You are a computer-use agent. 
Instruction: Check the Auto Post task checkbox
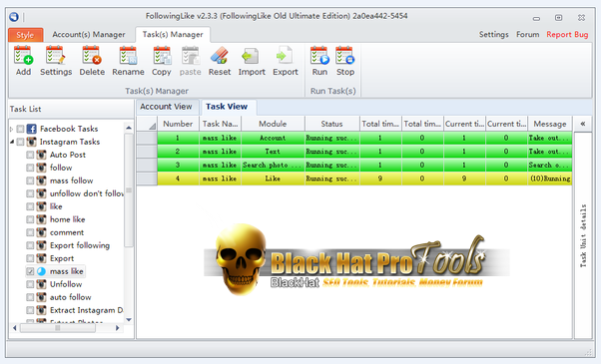tap(30, 155)
